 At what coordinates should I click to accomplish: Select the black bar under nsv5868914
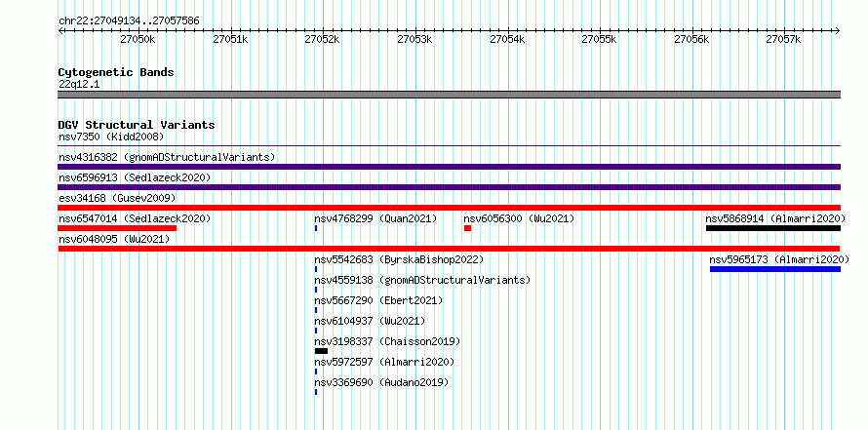(773, 228)
